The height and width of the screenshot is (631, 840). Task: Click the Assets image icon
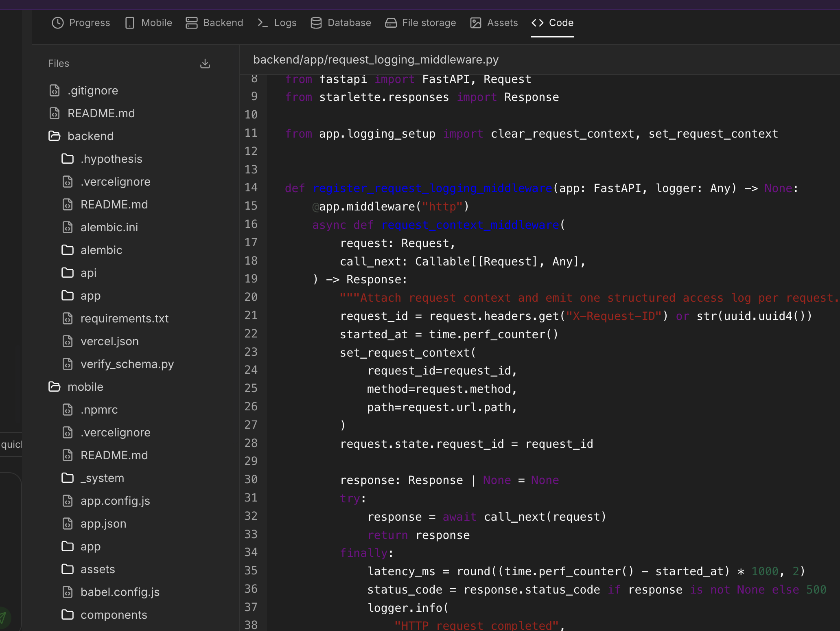[x=475, y=23]
